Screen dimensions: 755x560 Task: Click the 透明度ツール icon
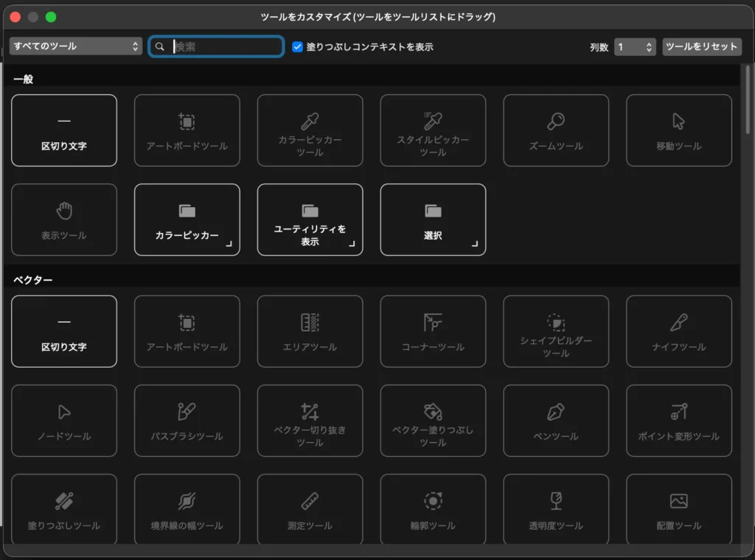[x=556, y=501]
